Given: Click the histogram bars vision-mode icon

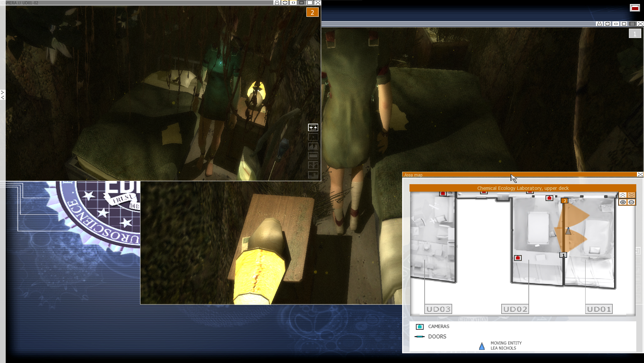Looking at the screenshot, I should (x=313, y=146).
